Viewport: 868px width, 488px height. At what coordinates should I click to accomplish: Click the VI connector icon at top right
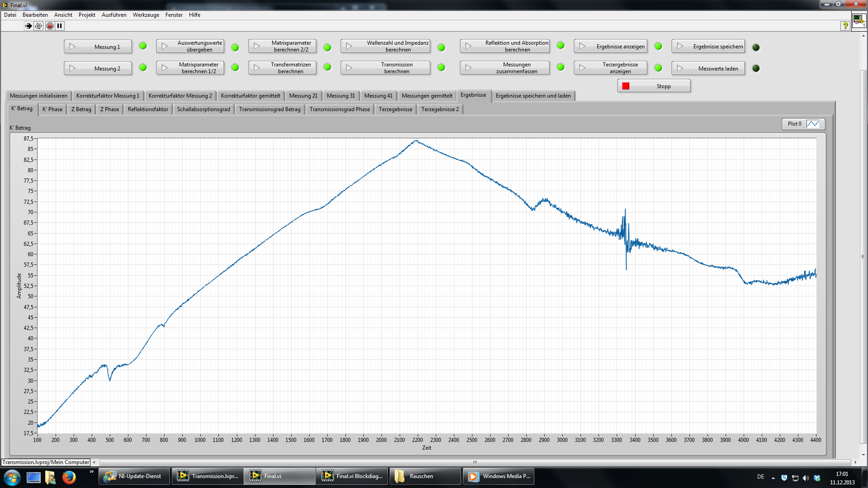pos(859,20)
